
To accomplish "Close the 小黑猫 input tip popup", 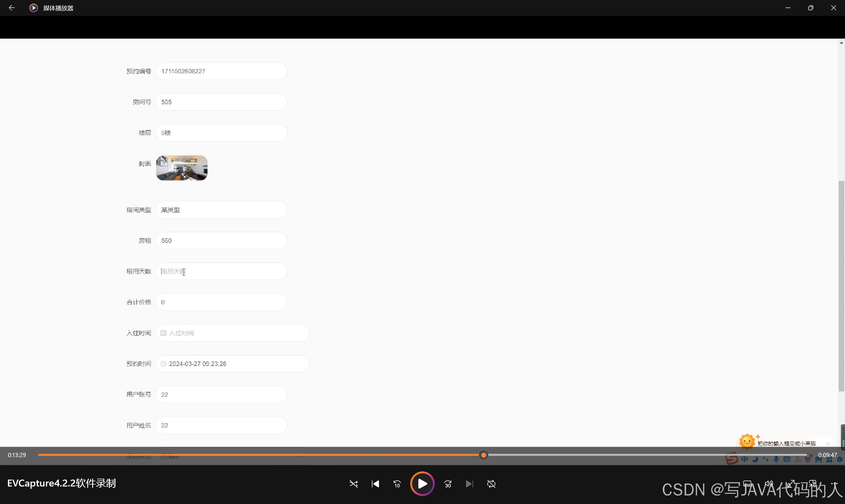I will pyautogui.click(x=828, y=444).
